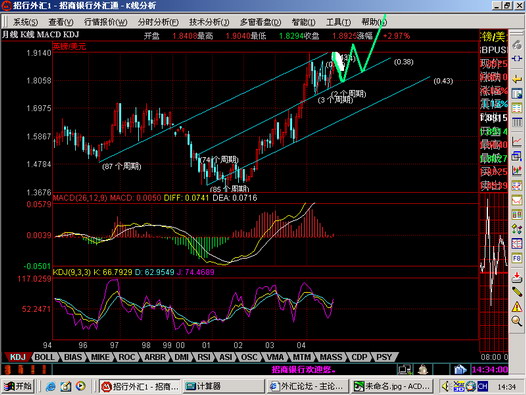Open the 工具(T) menu

coord(338,22)
